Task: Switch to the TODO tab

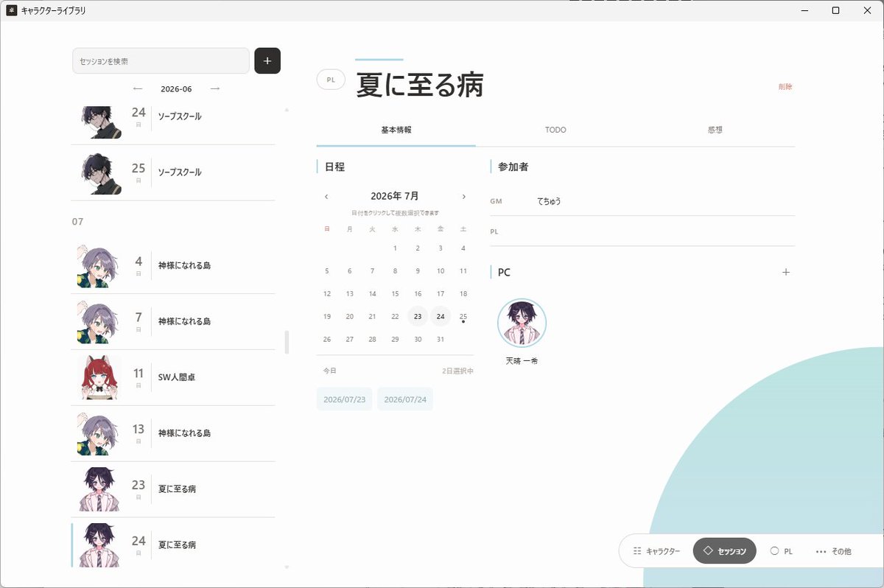Action: tap(555, 130)
